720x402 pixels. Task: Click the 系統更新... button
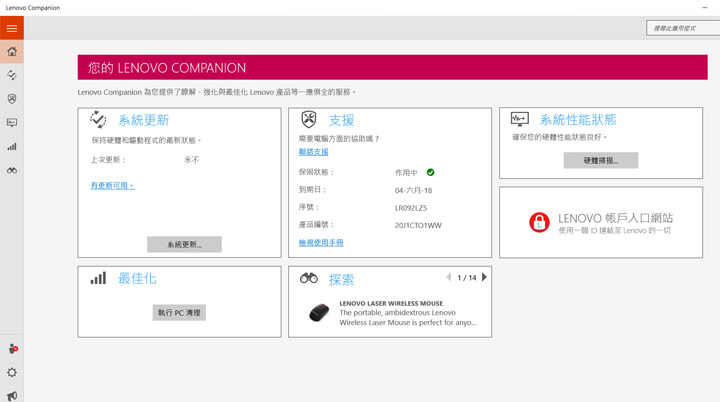click(184, 245)
